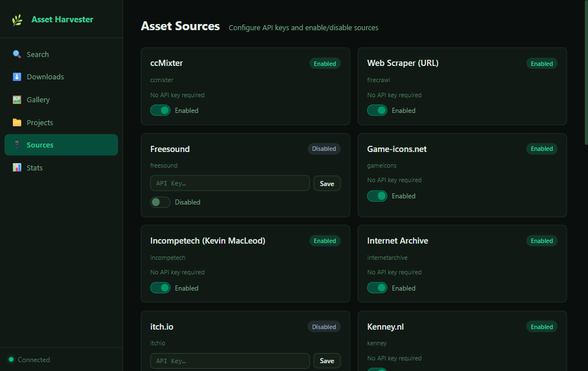Disable the Incompetech (Kevin MacLeod) toggle
588x371 pixels.
coord(160,288)
